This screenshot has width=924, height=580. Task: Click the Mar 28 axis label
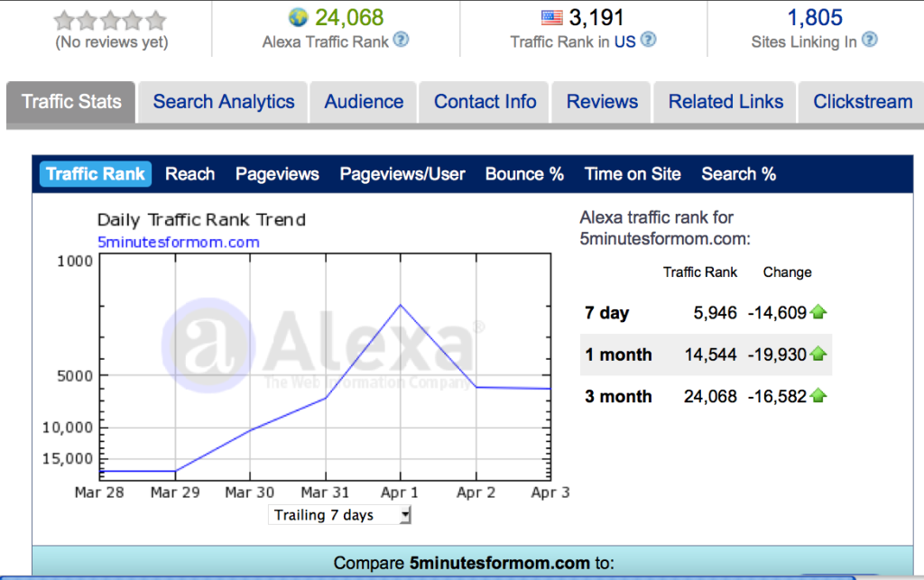click(x=99, y=493)
